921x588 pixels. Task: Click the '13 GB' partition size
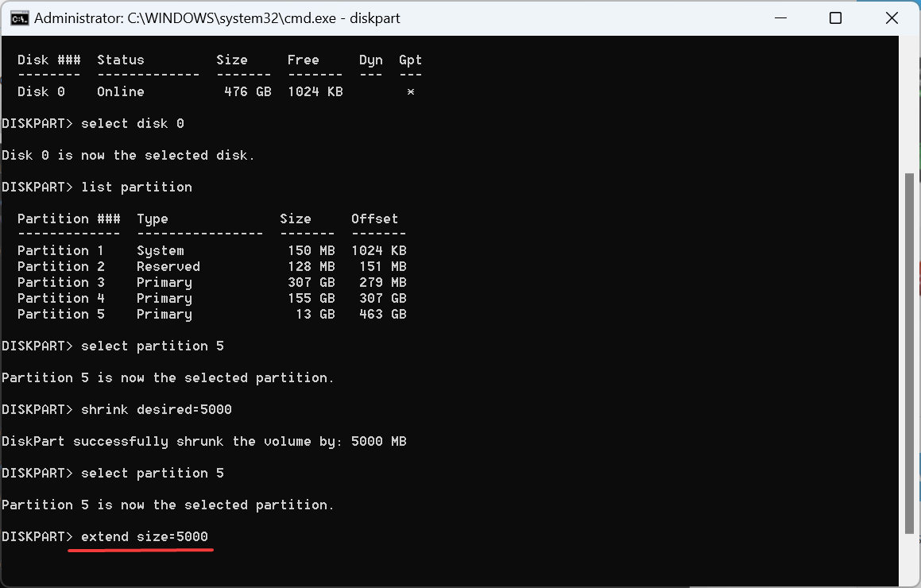coord(315,314)
